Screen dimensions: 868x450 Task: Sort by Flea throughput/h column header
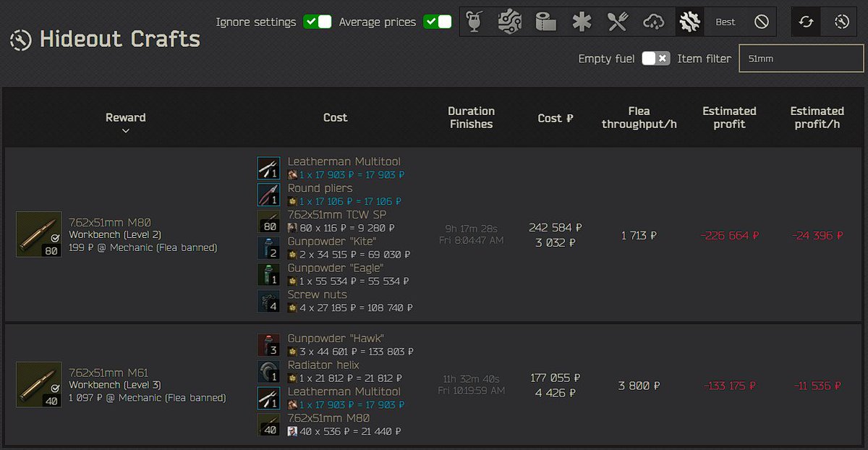click(639, 117)
